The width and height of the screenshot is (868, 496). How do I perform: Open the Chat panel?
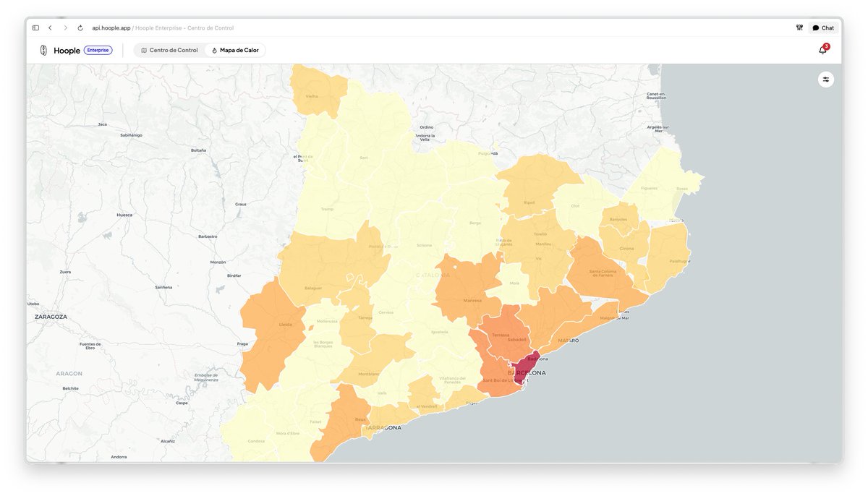point(823,28)
